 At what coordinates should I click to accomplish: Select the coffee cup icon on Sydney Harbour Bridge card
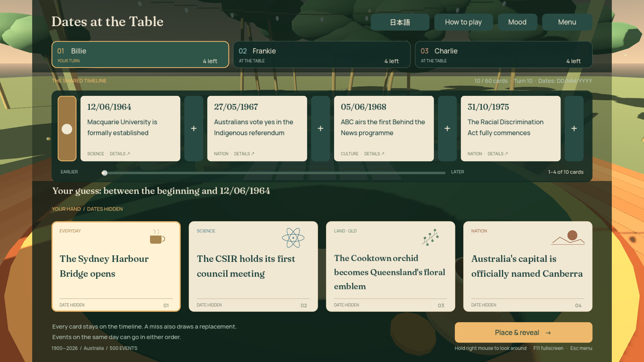click(157, 237)
